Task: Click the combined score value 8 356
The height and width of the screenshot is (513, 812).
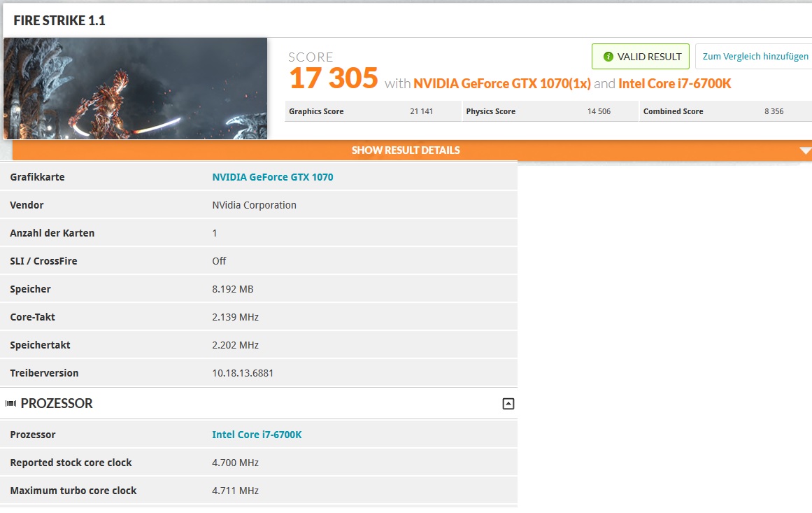Action: [x=774, y=111]
